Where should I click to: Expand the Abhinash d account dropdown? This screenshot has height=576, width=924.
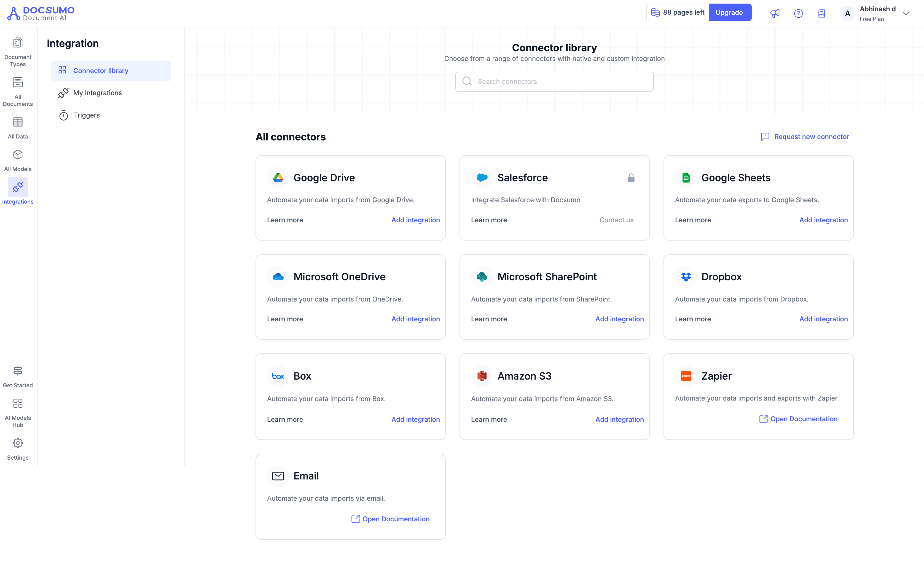click(906, 14)
